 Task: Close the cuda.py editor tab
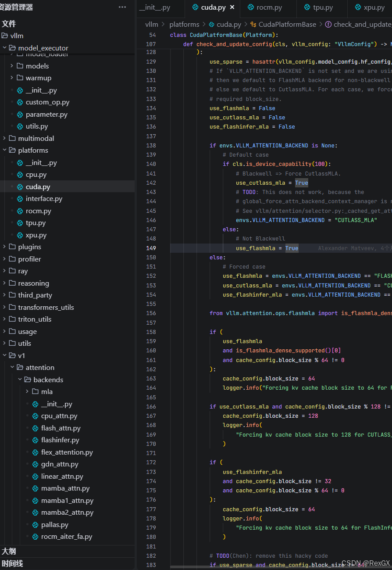tap(232, 7)
